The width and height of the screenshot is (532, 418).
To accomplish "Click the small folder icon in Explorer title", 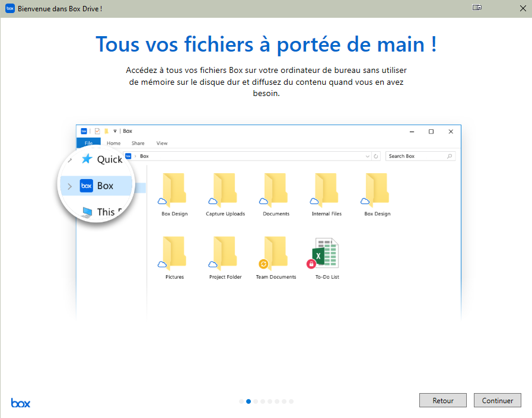I will (107, 131).
